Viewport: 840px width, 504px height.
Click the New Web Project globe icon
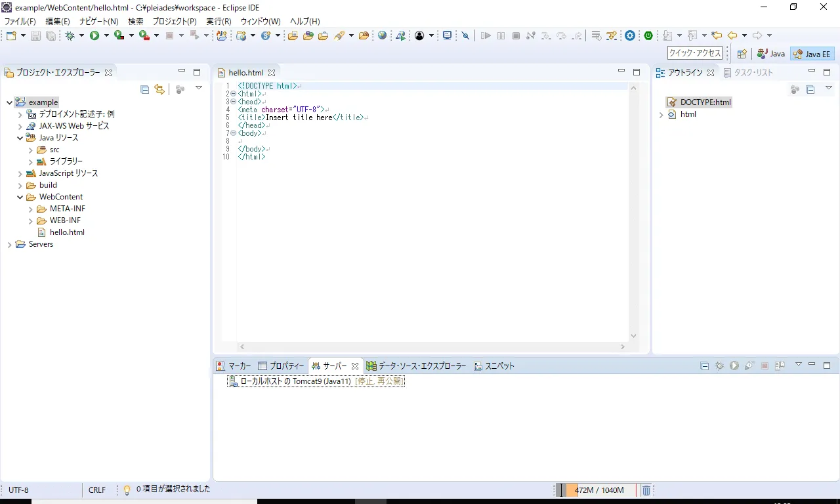241,35
